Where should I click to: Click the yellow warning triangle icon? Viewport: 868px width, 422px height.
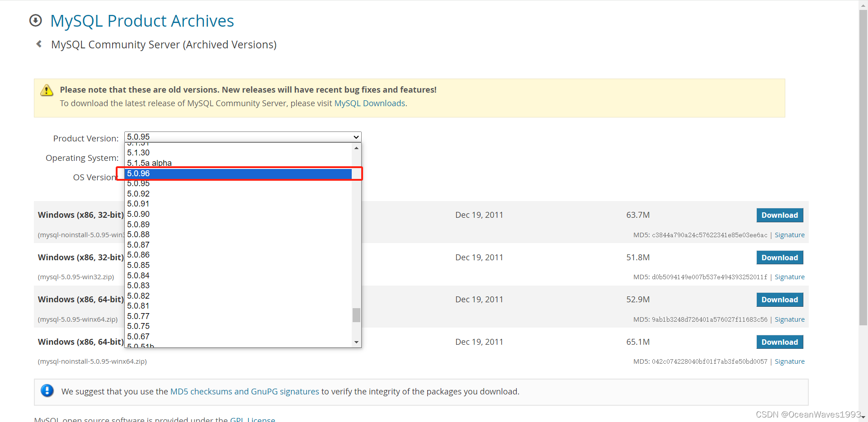point(47,90)
